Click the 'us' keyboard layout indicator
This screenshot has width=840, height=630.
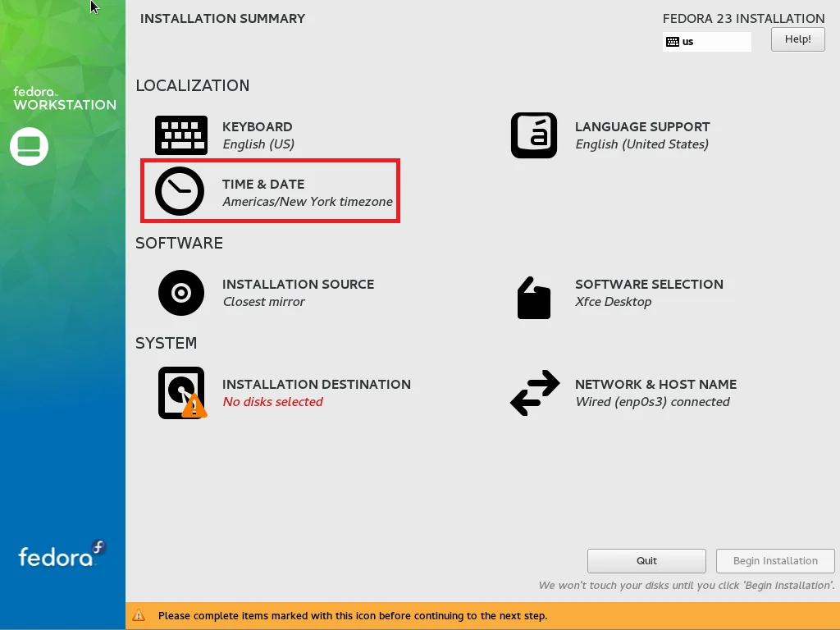click(706, 42)
